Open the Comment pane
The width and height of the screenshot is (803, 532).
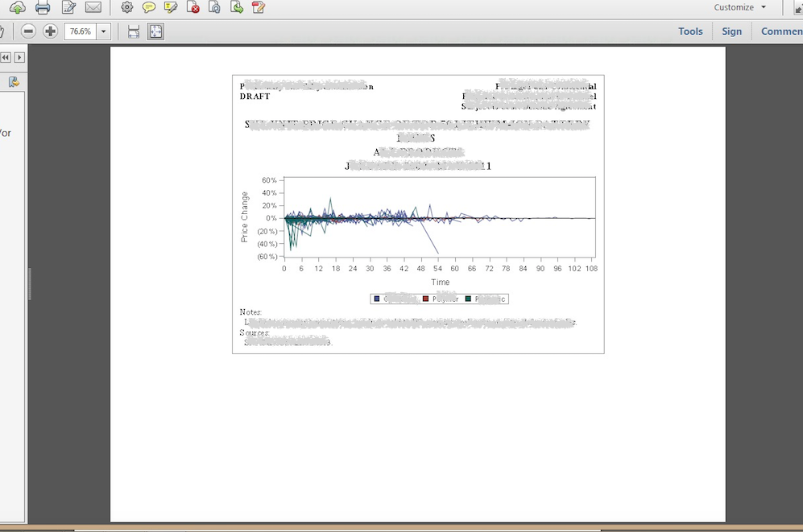click(780, 31)
